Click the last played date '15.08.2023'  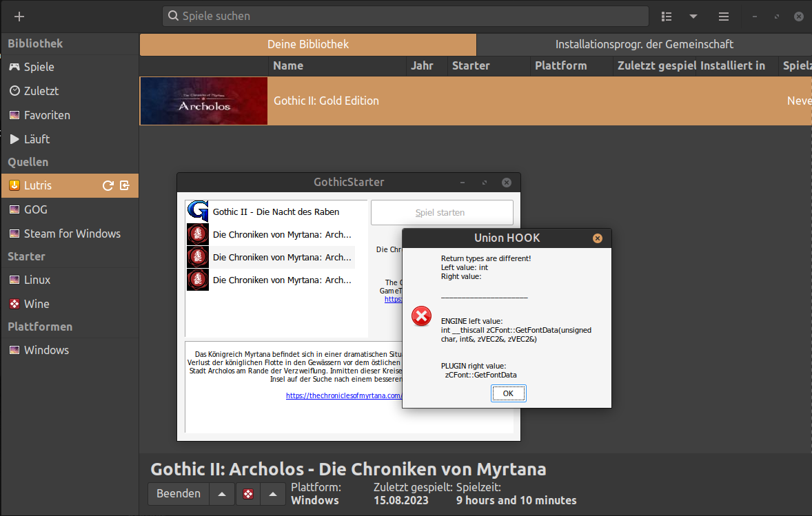click(x=401, y=500)
